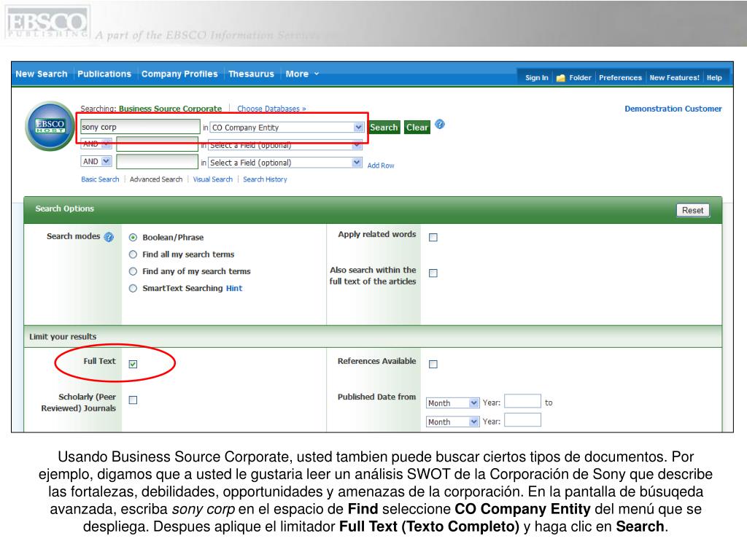Click Reset in Search Options
Viewport: 747px width, 560px height.
(693, 211)
